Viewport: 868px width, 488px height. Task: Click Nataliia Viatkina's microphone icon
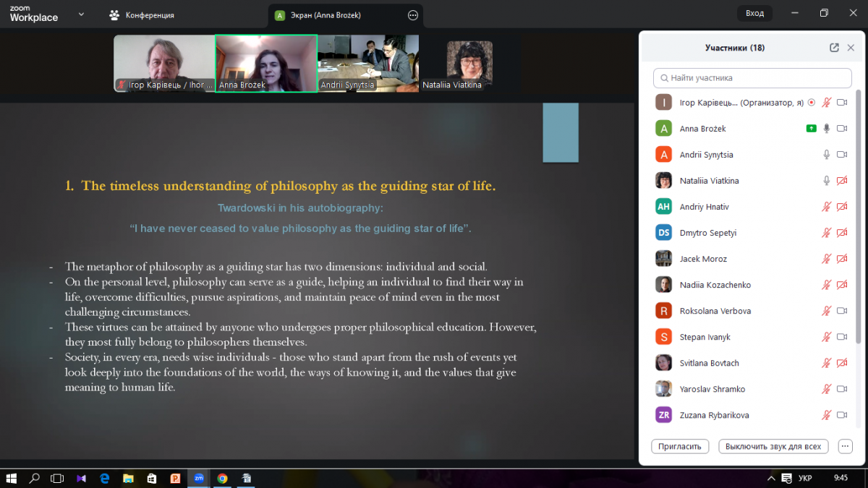point(827,181)
